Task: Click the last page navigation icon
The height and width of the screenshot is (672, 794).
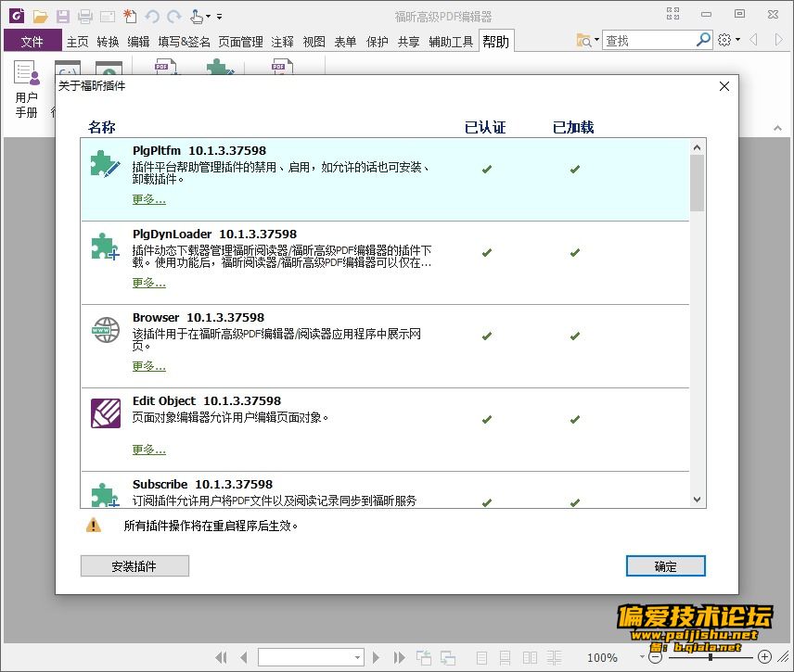Action: (400, 657)
